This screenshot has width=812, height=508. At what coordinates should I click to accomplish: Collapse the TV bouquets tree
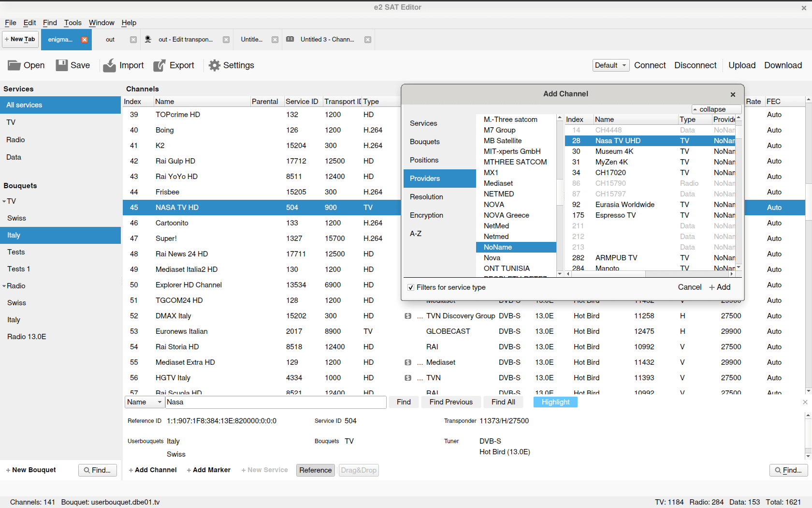tap(4, 201)
